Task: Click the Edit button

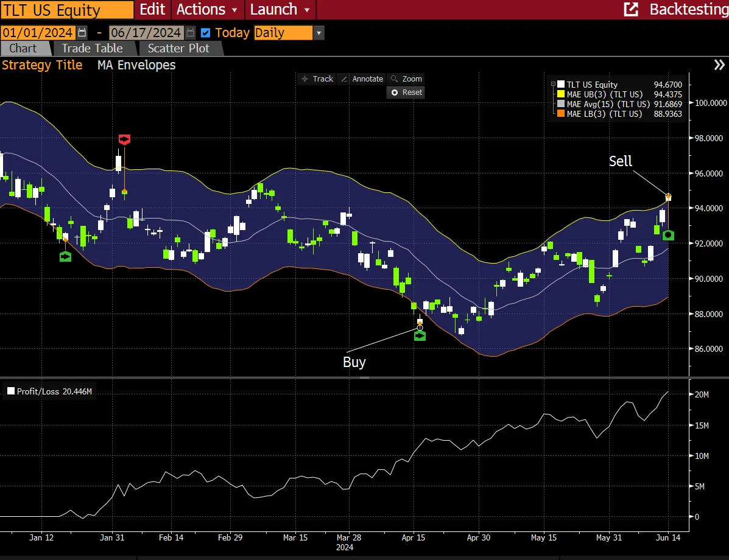Action: 152,10
